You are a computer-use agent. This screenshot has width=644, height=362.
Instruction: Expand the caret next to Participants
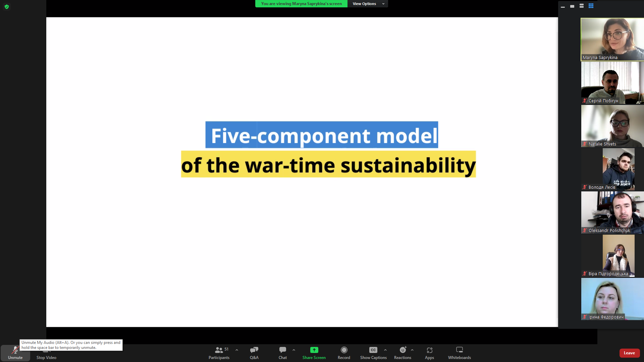(x=237, y=350)
